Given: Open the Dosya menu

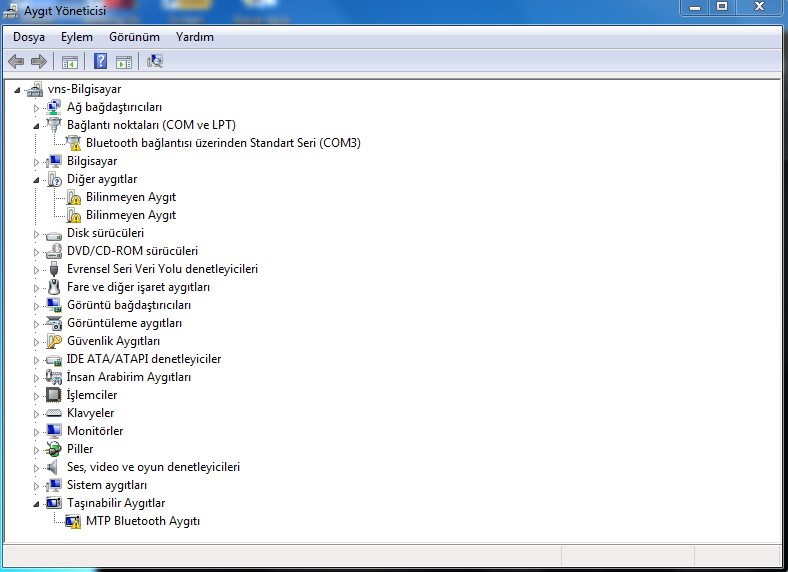Looking at the screenshot, I should [29, 37].
